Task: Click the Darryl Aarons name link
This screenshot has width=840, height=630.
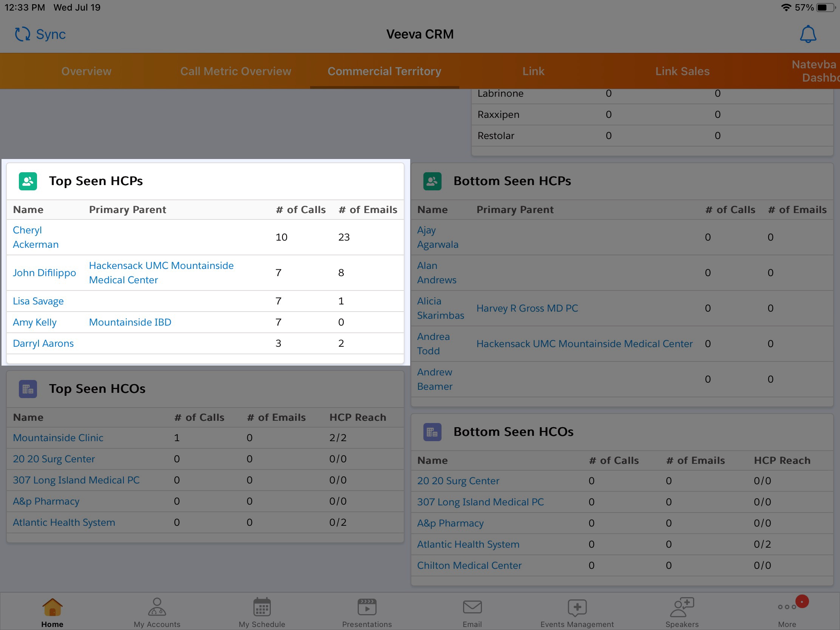Action: tap(43, 343)
